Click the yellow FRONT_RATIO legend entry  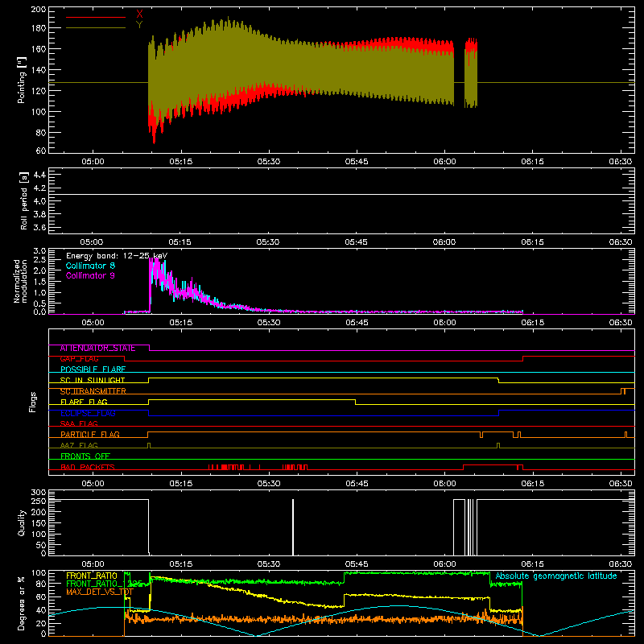92,576
